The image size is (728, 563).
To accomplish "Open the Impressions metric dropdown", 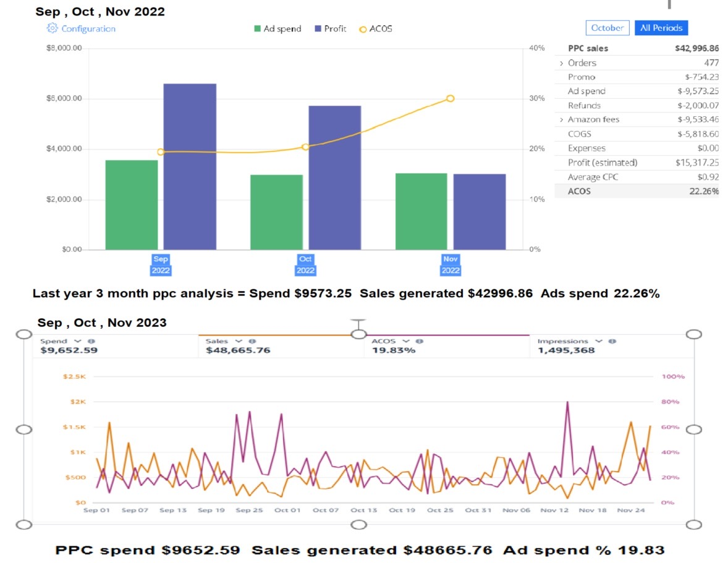I will [x=599, y=341].
